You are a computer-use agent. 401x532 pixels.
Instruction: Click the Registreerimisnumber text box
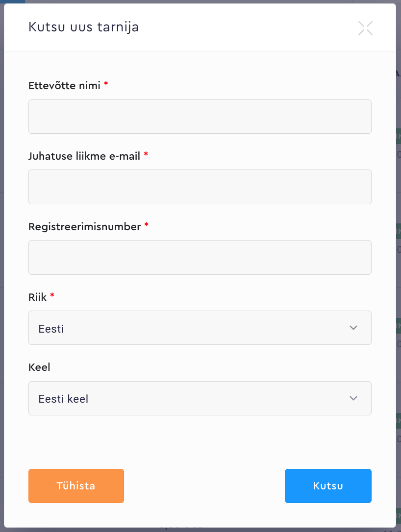[200, 257]
